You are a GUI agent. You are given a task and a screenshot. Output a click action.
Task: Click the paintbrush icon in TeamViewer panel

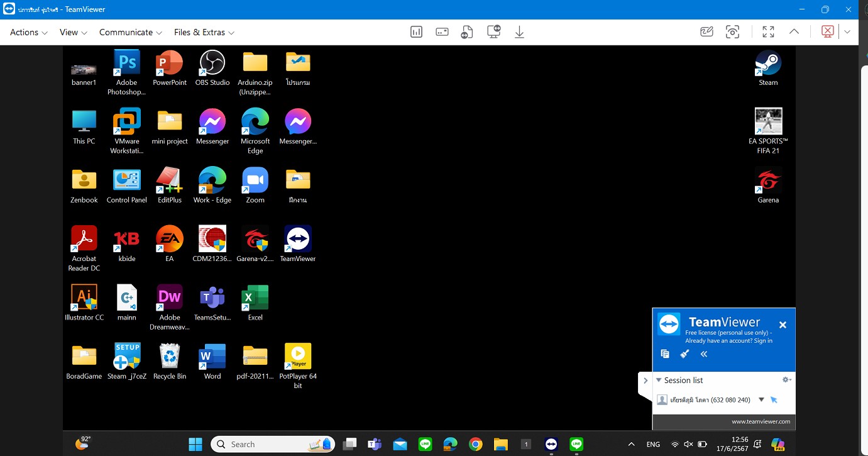(684, 354)
